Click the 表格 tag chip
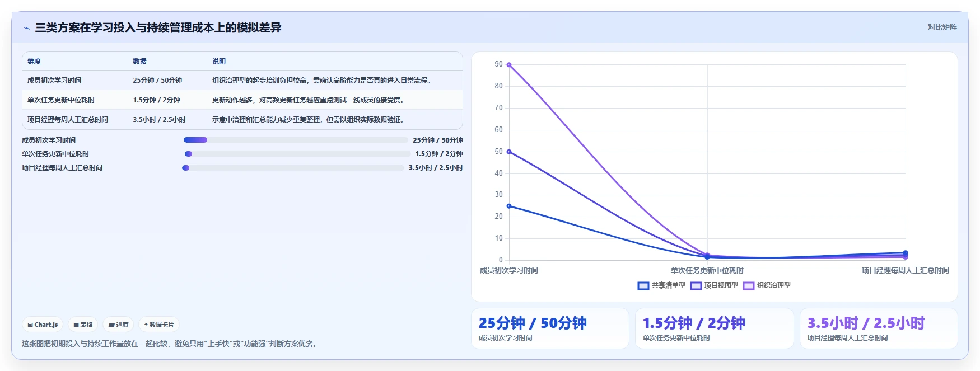This screenshot has height=371, width=980. tap(83, 325)
